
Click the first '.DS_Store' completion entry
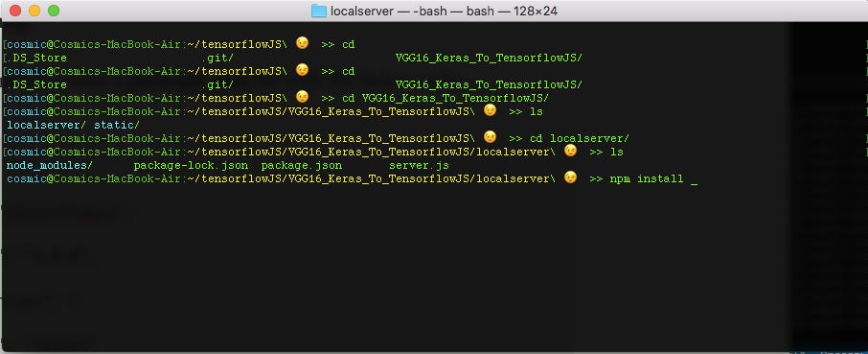click(x=36, y=58)
